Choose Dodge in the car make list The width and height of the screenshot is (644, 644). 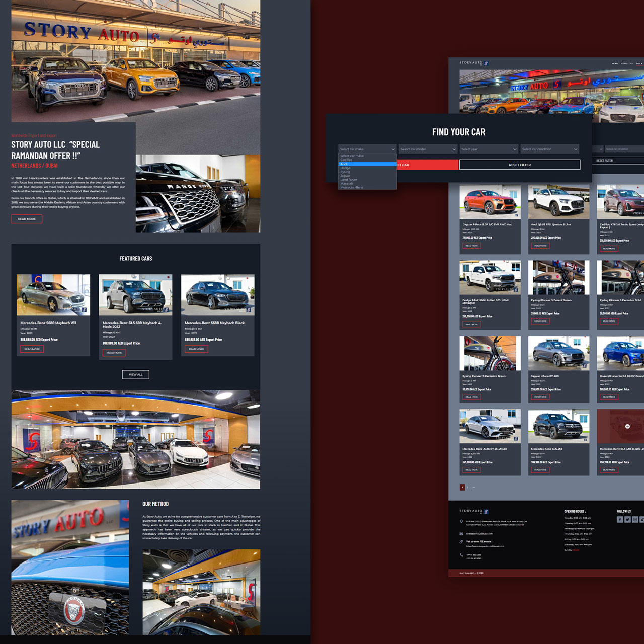coord(367,168)
